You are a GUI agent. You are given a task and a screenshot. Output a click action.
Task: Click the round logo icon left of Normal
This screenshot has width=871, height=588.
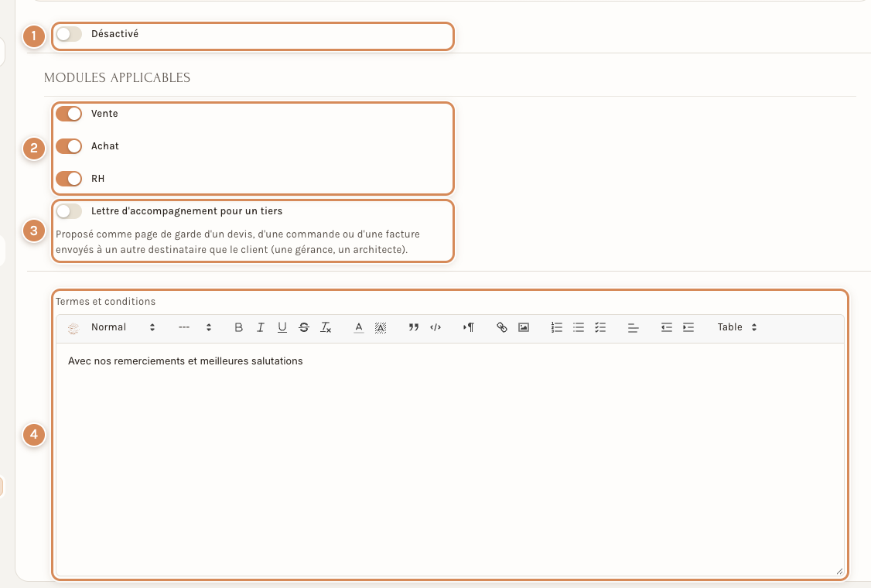click(x=73, y=328)
